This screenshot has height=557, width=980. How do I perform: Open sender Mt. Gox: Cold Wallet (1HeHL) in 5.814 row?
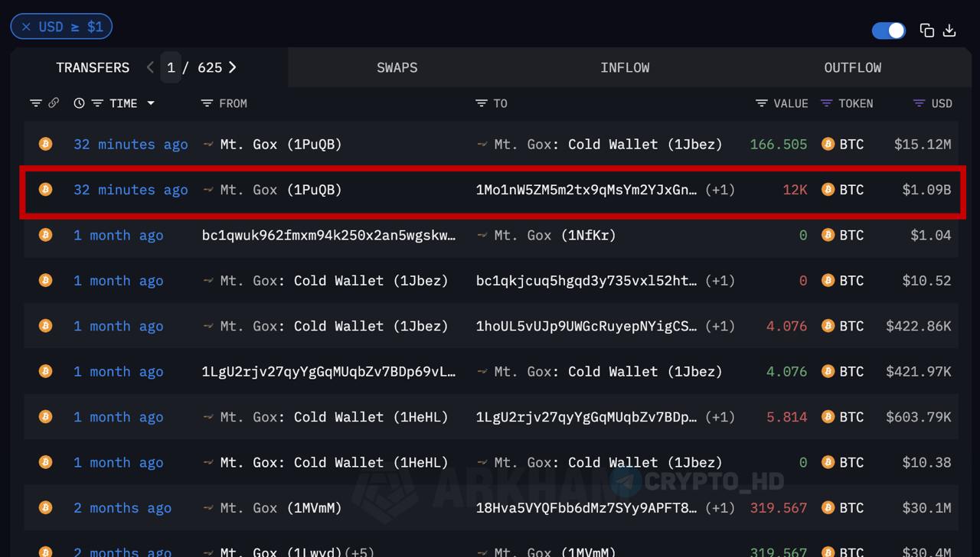tap(334, 417)
